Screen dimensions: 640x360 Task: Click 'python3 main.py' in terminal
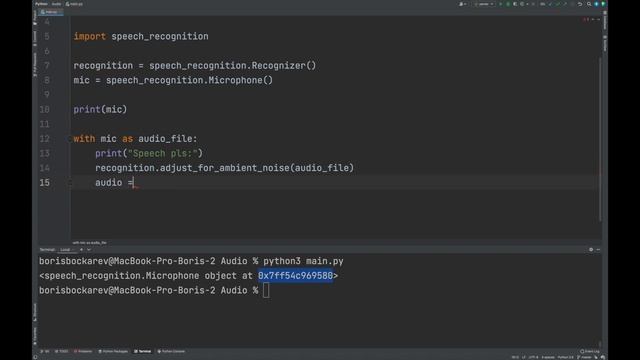click(x=303, y=261)
